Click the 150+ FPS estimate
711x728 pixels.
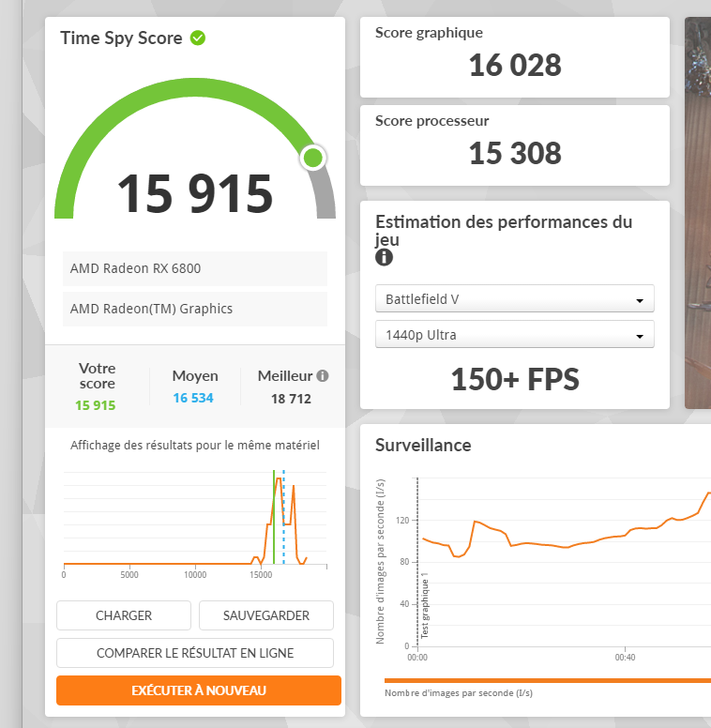(x=515, y=379)
